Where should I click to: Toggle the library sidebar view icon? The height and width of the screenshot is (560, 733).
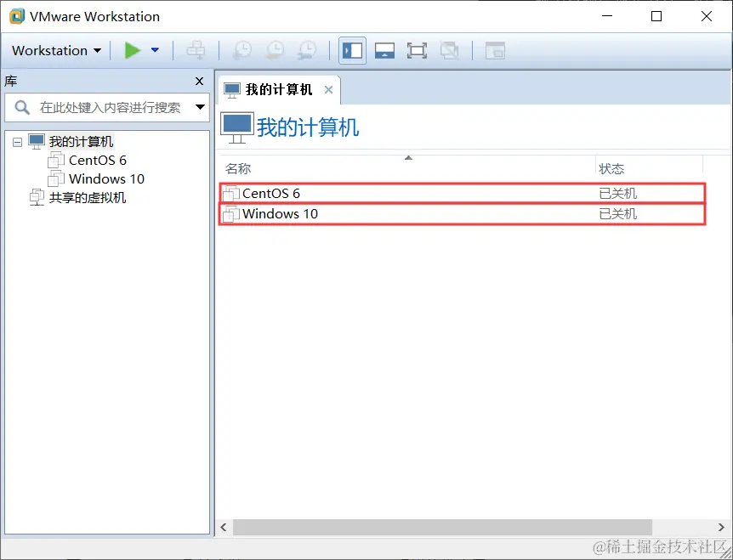(353, 50)
